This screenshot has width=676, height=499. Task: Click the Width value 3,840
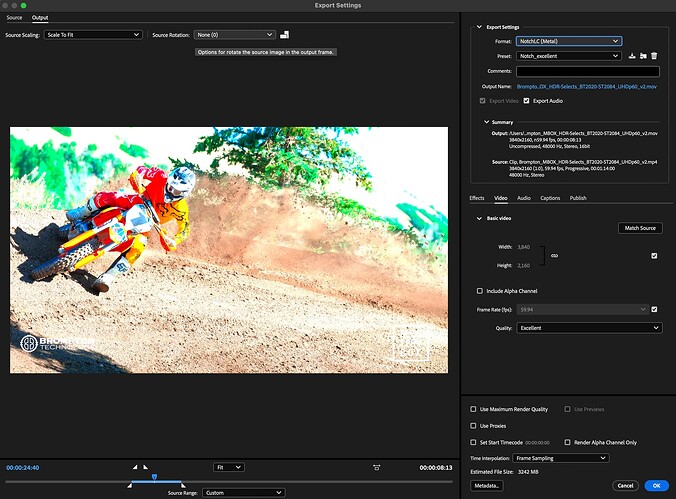pos(523,247)
